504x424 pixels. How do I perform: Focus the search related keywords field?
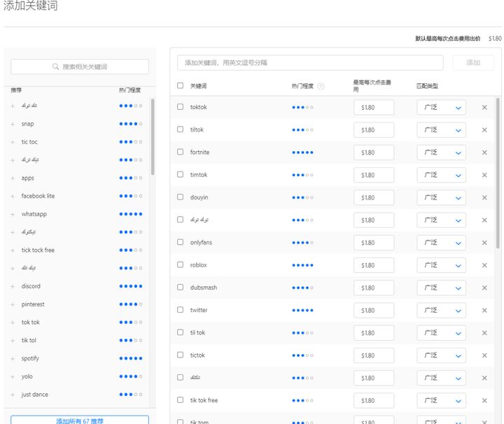(x=80, y=66)
